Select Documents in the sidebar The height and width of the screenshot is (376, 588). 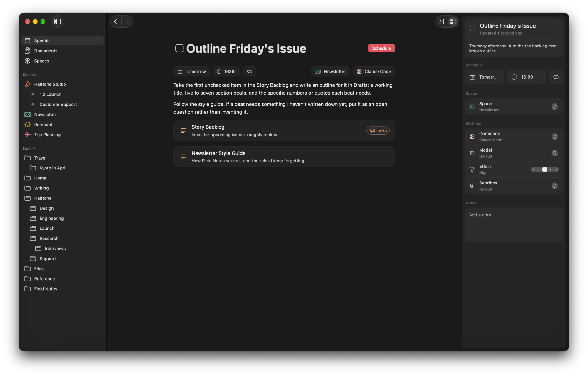tap(63, 51)
